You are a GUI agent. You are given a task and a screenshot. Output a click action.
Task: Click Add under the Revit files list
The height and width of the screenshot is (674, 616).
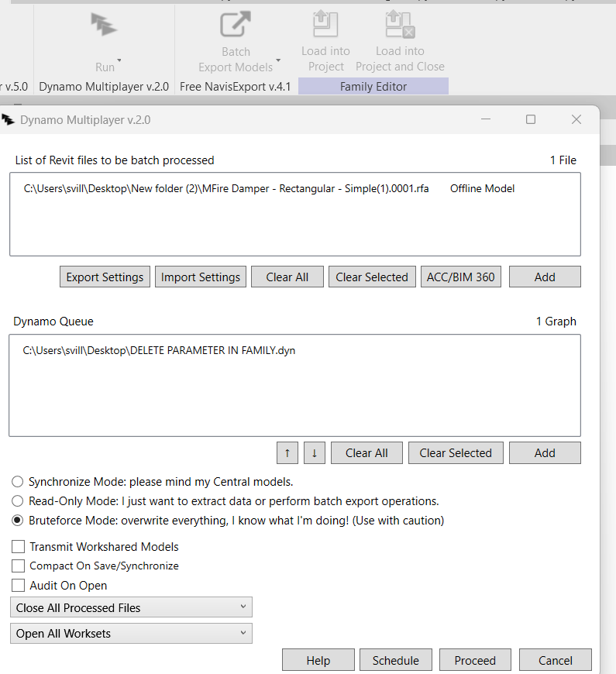click(x=545, y=277)
